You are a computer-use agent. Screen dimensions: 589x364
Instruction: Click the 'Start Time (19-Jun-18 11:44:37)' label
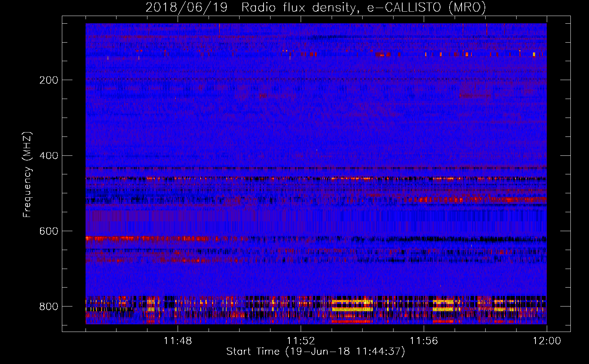pos(316,351)
